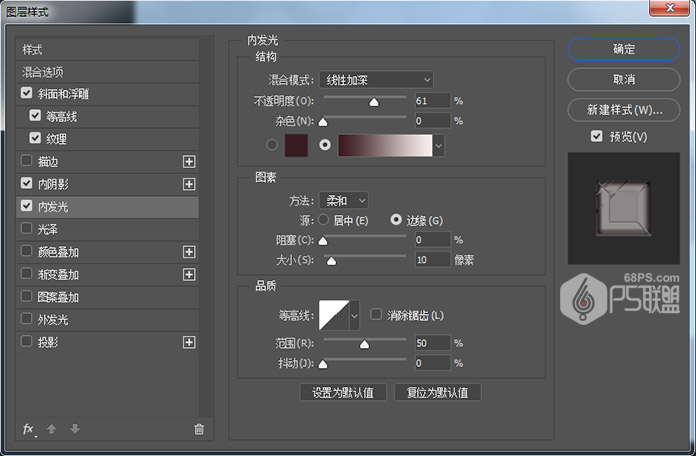Viewport: 696px width, 456px height.
Task: Select 混合选项 in the styles list
Action: click(44, 72)
